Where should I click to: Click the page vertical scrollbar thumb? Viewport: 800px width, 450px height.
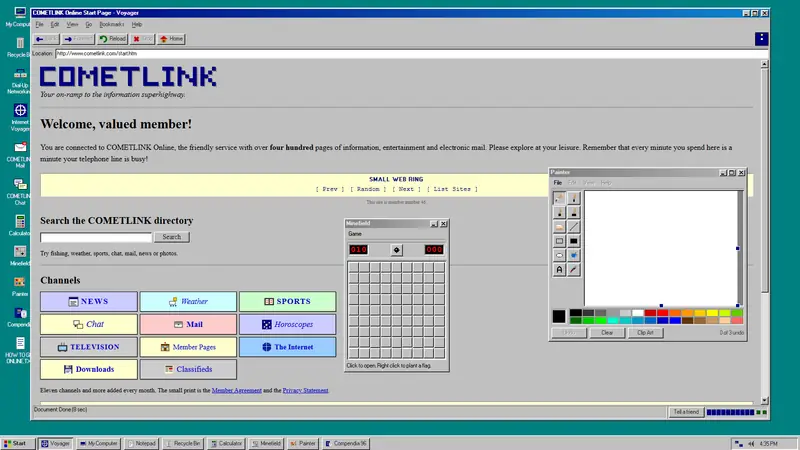pyautogui.click(x=764, y=181)
